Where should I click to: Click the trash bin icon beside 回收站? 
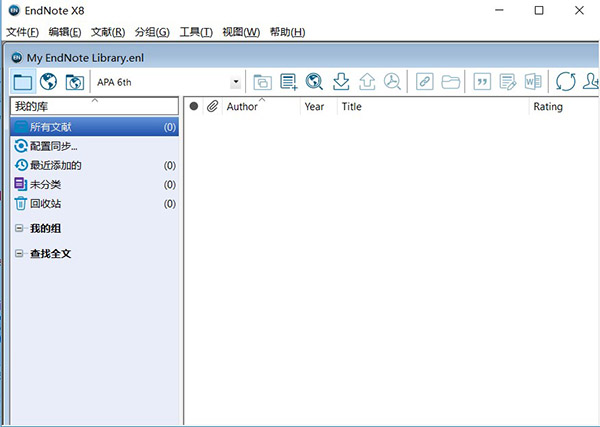pos(21,204)
